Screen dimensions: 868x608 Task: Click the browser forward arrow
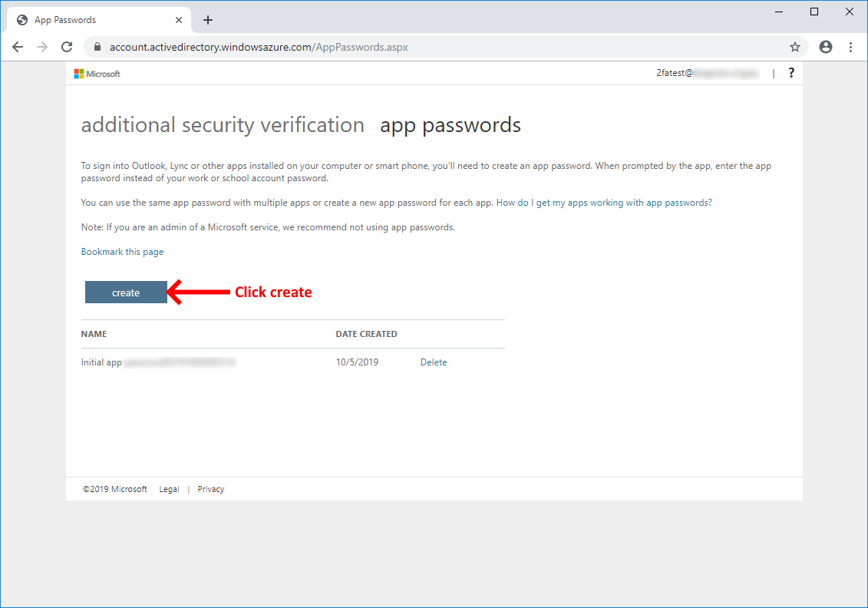(42, 47)
